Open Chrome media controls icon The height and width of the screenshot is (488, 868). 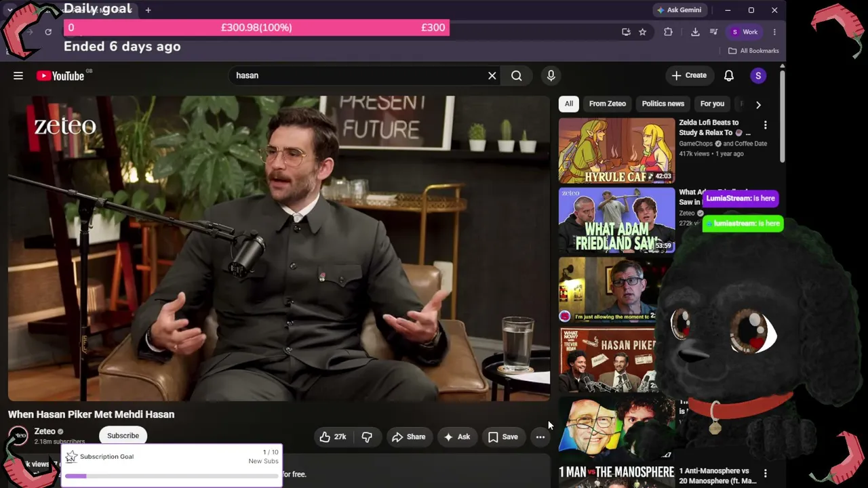[x=713, y=32]
